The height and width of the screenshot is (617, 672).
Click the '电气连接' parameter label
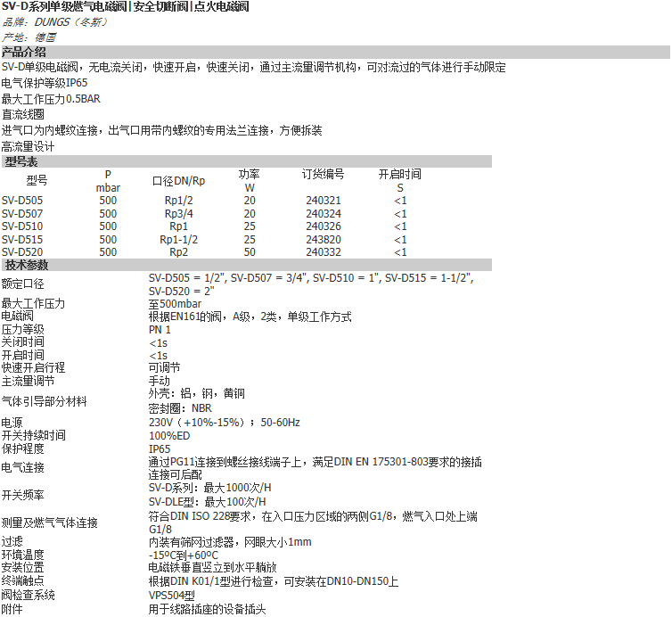(x=22, y=468)
